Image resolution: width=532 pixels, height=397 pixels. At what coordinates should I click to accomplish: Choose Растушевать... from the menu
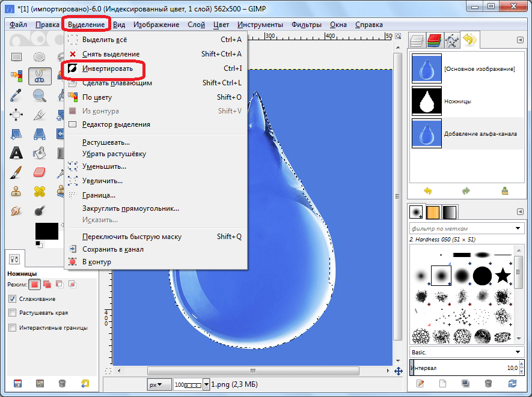click(x=106, y=142)
